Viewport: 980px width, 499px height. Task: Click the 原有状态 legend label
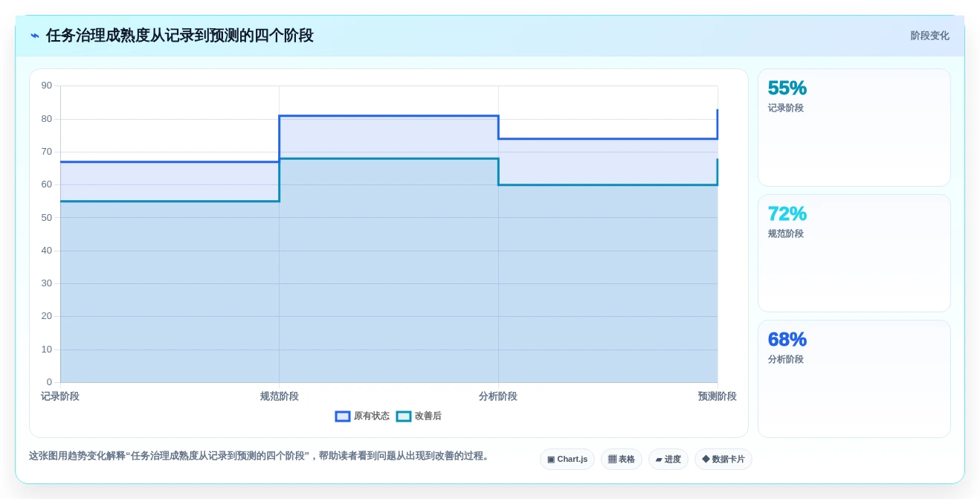click(x=372, y=416)
